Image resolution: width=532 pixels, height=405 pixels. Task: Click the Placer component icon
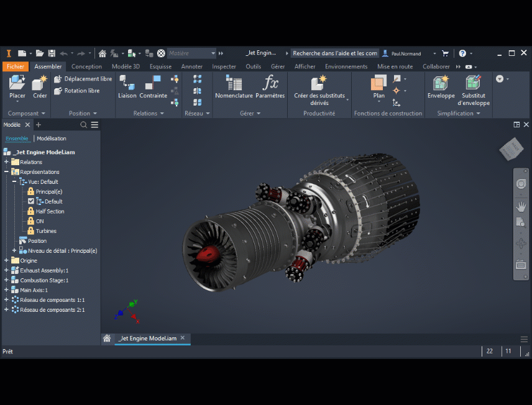pyautogui.click(x=17, y=83)
